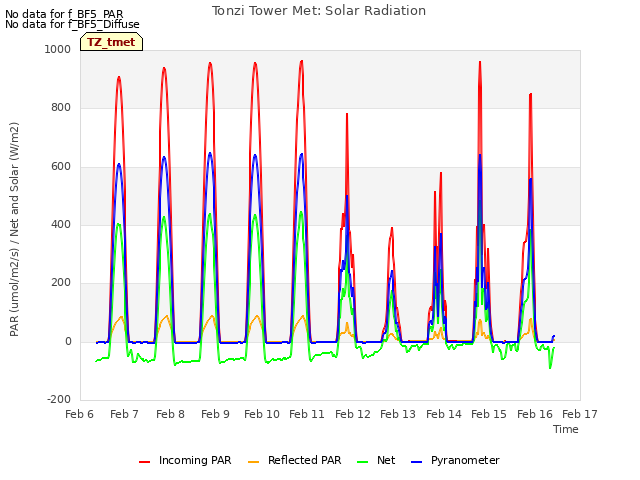Click the 0 y-axis tick label

68,342
